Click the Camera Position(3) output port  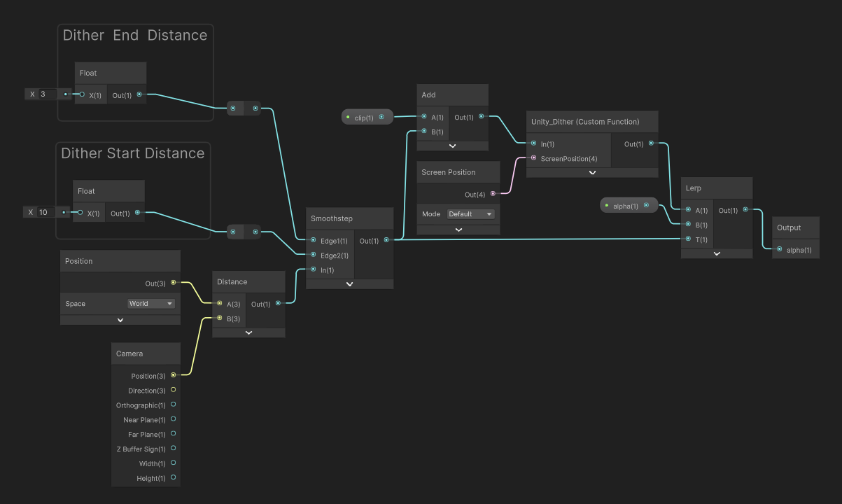tap(173, 375)
